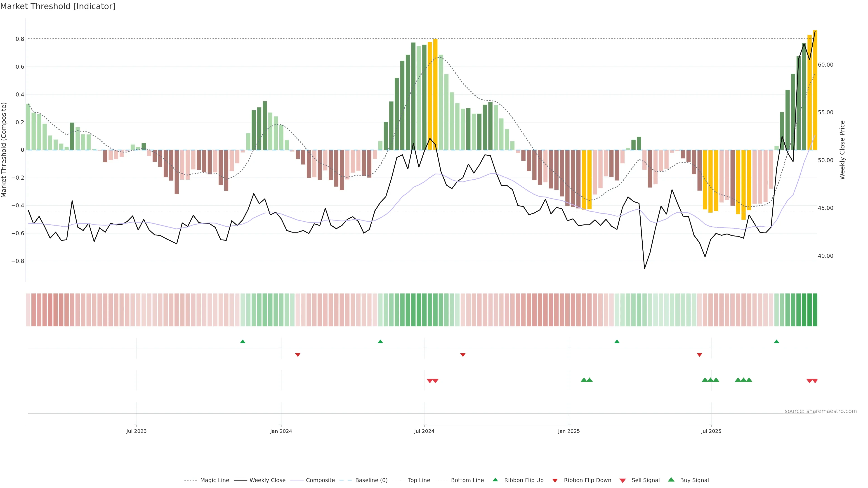Click the Jan 2024 x-axis label
The image size is (868, 488).
coord(281,431)
